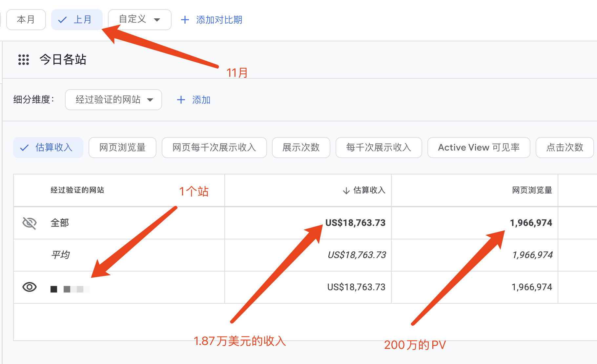Click the 全部 row label

60,223
